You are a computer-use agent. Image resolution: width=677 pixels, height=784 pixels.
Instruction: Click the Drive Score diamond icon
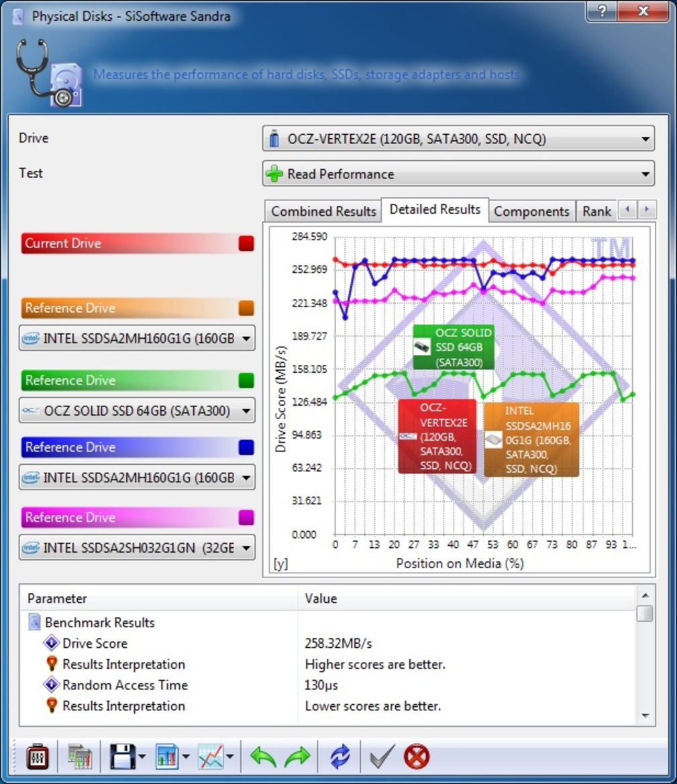point(51,643)
